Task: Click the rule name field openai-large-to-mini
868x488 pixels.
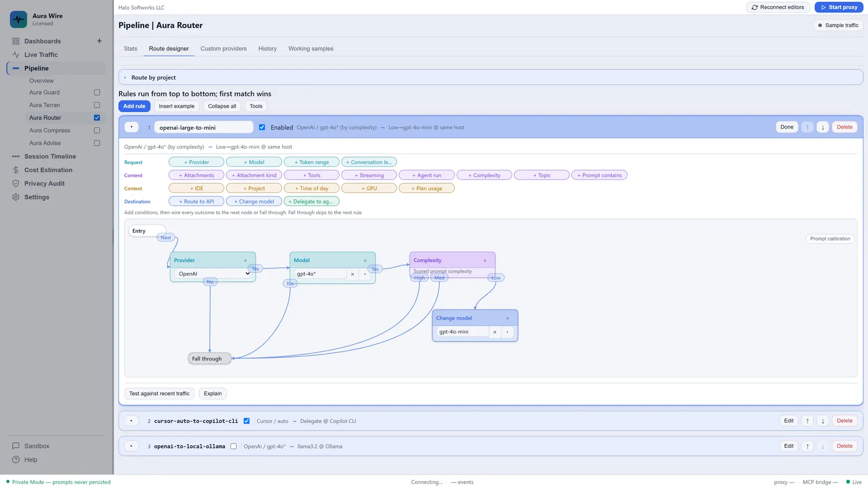Action: [204, 127]
